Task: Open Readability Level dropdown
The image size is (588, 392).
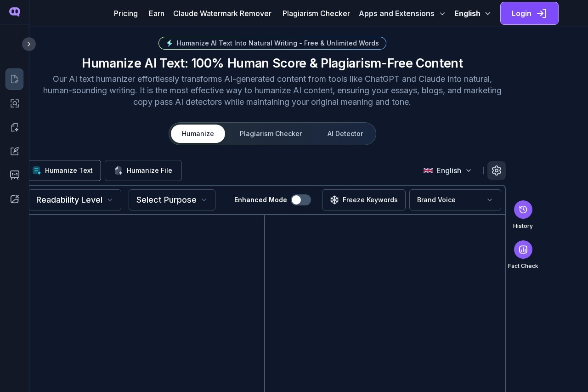Action: [75, 200]
